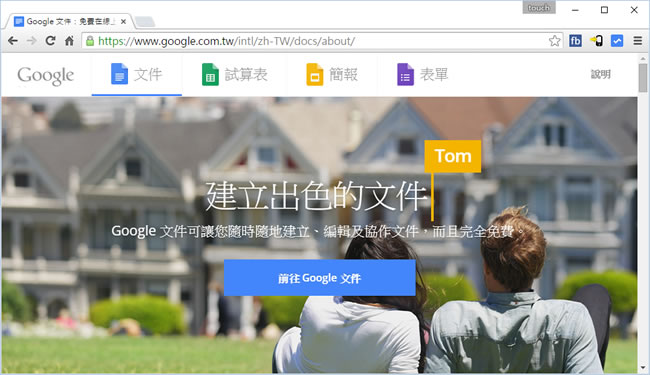Image resolution: width=650 pixels, height=375 pixels.
Task: Click the Google 文件 description subtitle text
Action: 318,231
